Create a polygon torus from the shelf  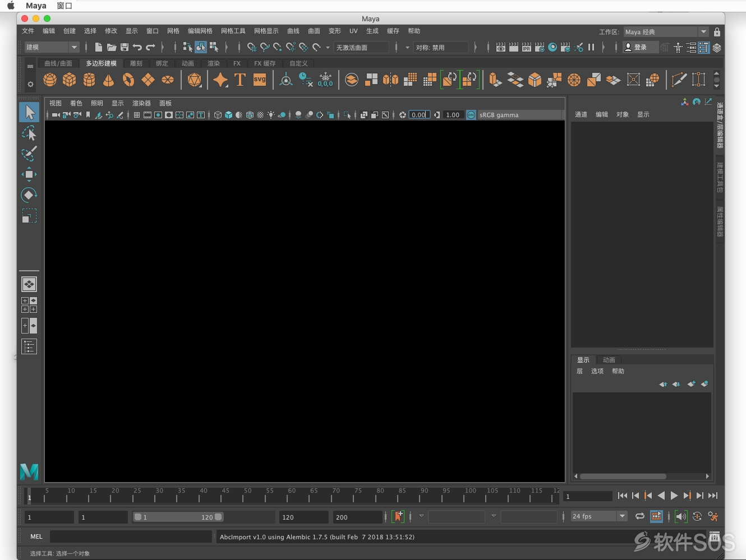click(128, 80)
